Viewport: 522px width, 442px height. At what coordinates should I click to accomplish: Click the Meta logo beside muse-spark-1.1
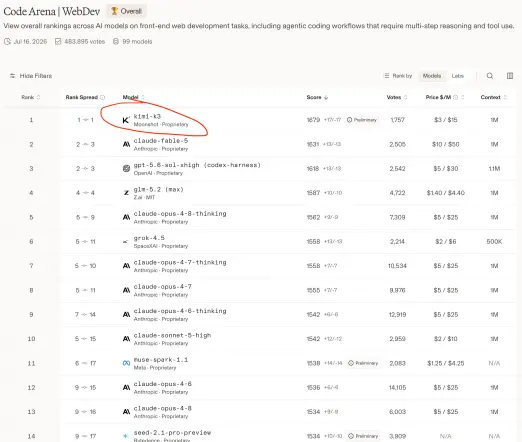[126, 363]
